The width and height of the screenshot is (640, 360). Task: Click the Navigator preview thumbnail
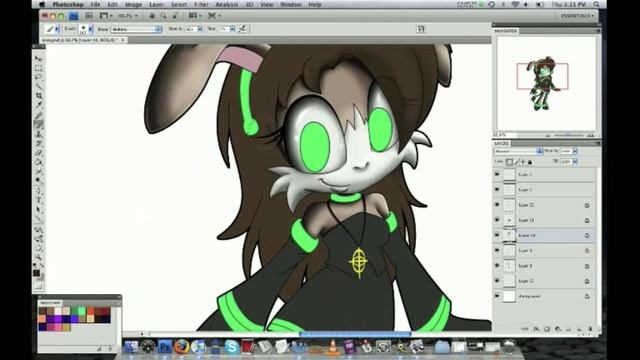point(547,83)
